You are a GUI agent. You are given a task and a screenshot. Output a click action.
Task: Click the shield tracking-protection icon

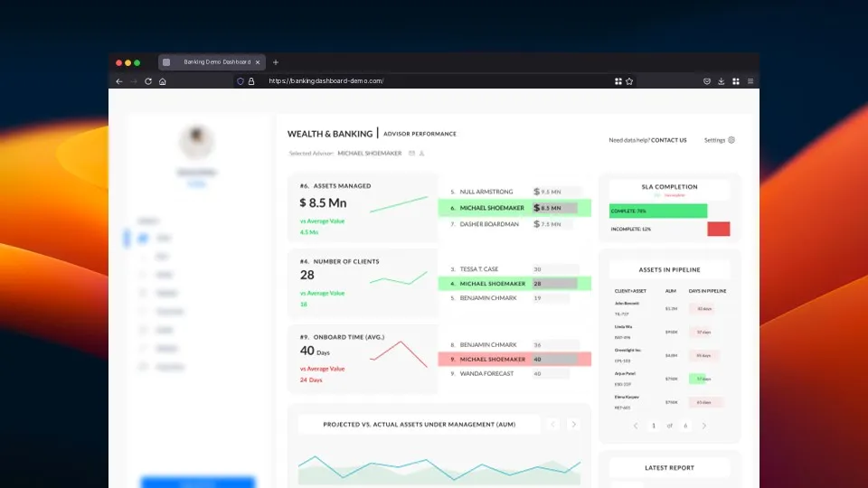tap(241, 81)
